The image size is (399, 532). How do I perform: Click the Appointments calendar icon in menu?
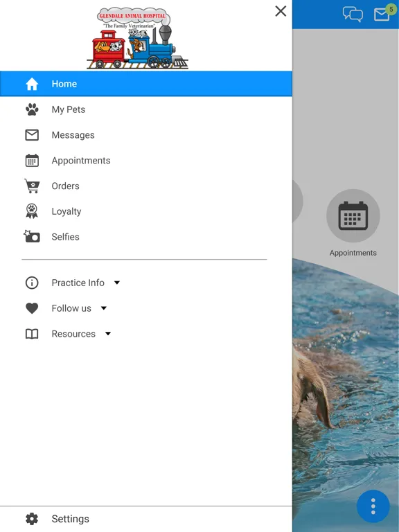coord(32,161)
